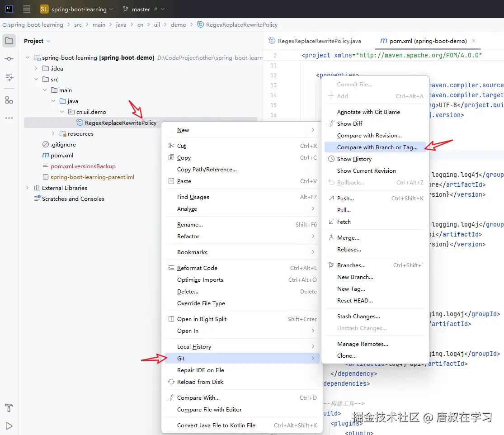Expand the resources folder

[x=53, y=133]
